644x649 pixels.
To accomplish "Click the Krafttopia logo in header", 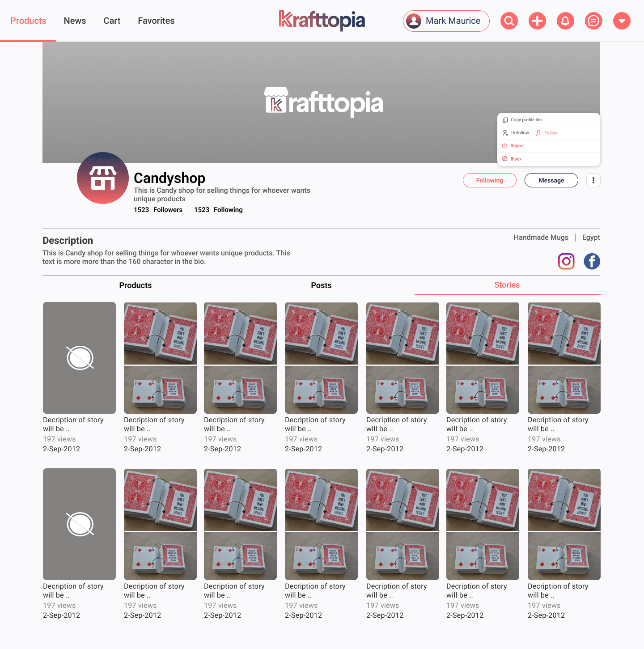I will (x=322, y=20).
